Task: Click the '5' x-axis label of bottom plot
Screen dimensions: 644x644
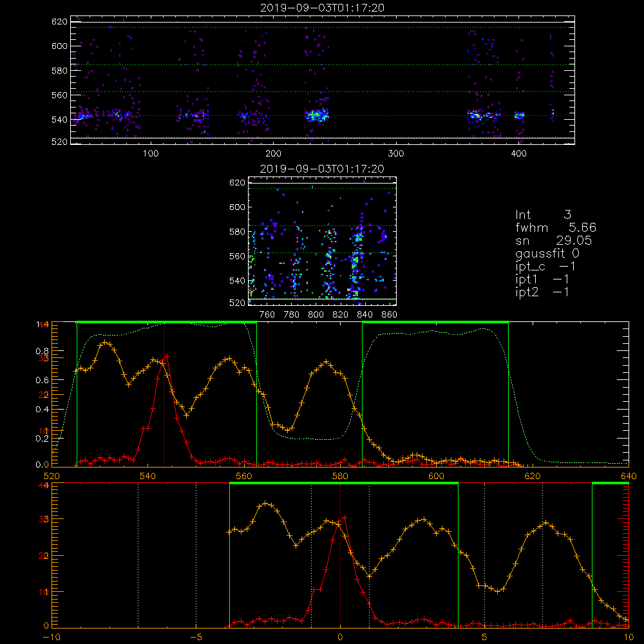Action: point(485,637)
